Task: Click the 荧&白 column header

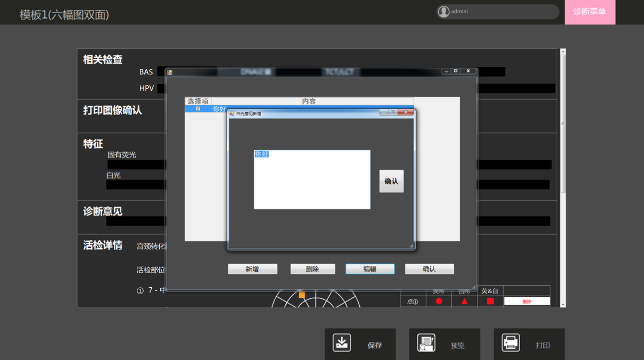Action: pyautogui.click(x=490, y=291)
